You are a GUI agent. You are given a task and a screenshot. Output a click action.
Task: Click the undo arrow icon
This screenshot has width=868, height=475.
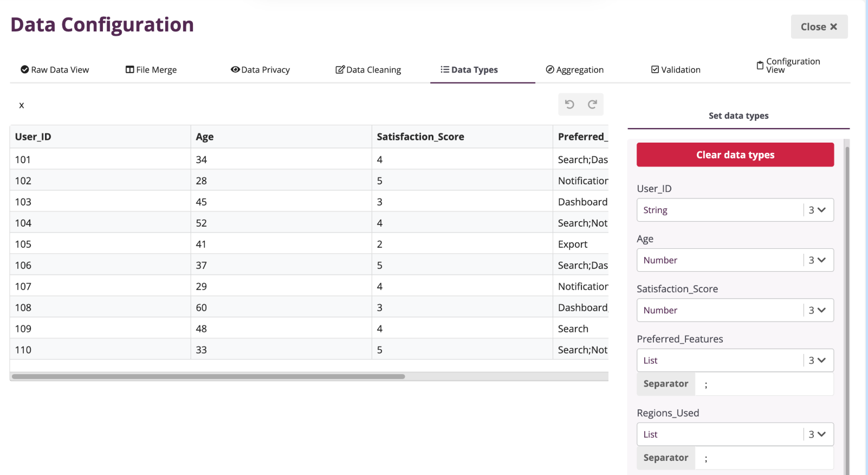coord(569,104)
